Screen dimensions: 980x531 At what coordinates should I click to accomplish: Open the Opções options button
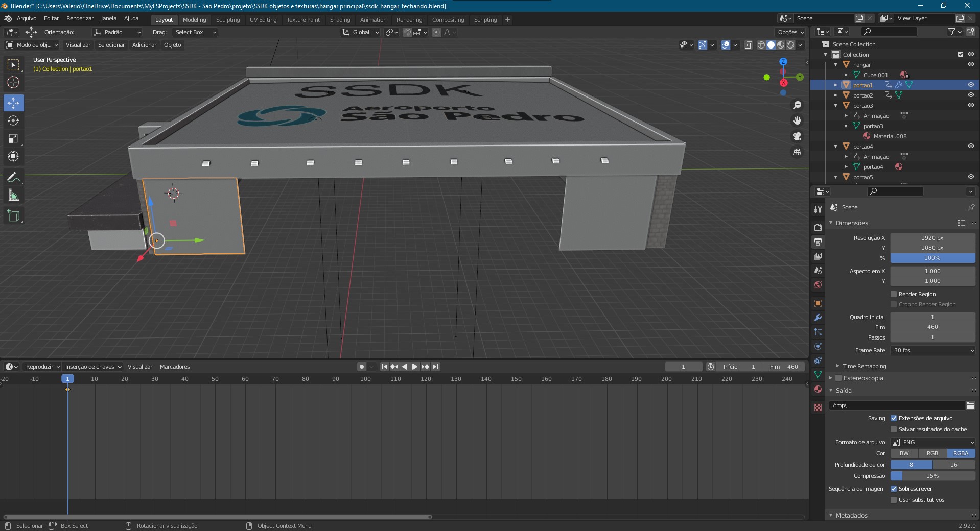790,32
